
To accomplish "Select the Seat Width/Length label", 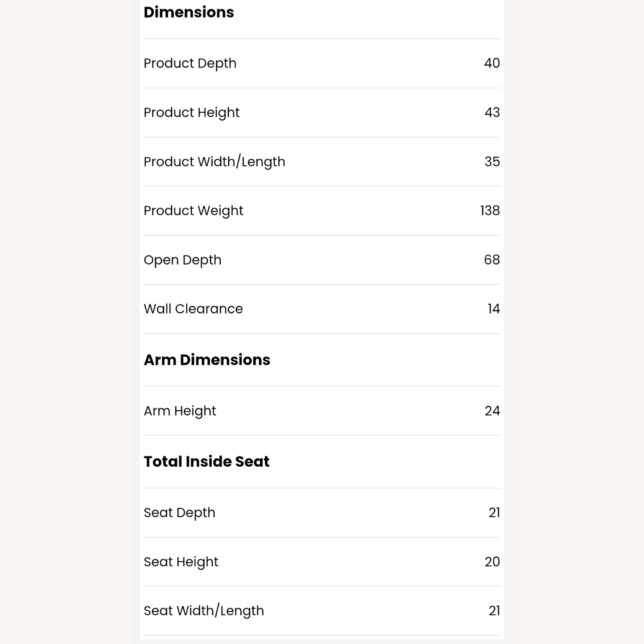I will click(204, 611).
